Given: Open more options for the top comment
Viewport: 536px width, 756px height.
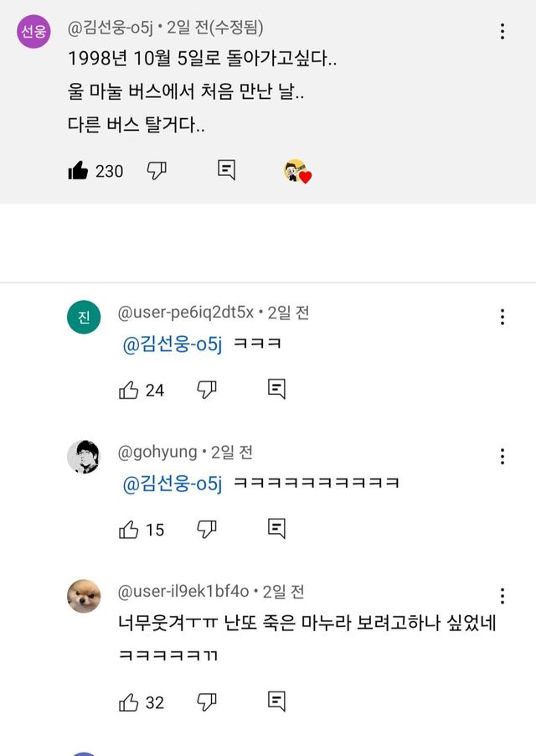Looking at the screenshot, I should pos(502,32).
